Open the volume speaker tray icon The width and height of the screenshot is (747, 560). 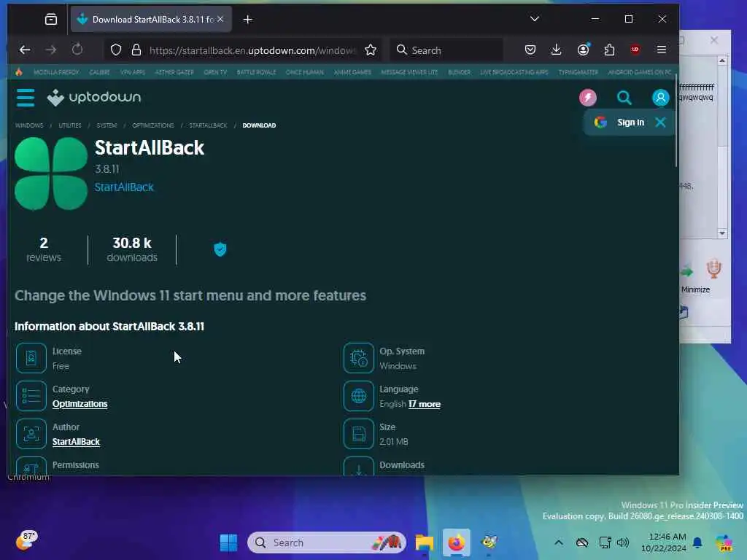click(623, 542)
